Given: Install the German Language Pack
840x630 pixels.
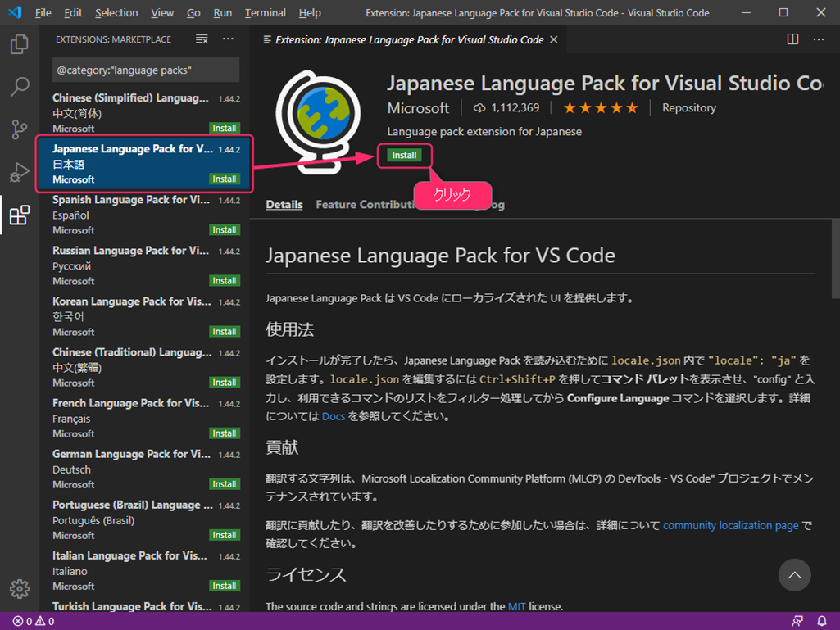Looking at the screenshot, I should [x=225, y=484].
